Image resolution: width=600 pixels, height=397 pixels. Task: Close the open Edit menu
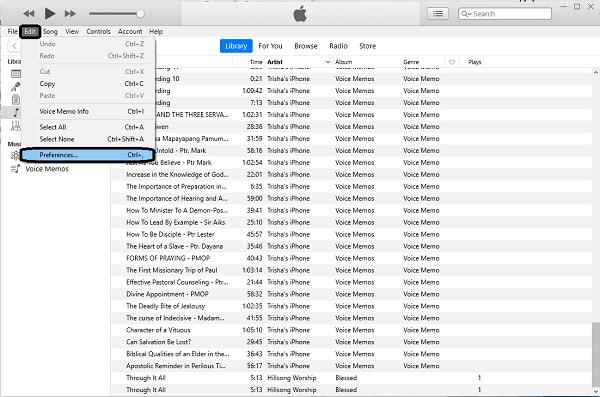click(30, 31)
